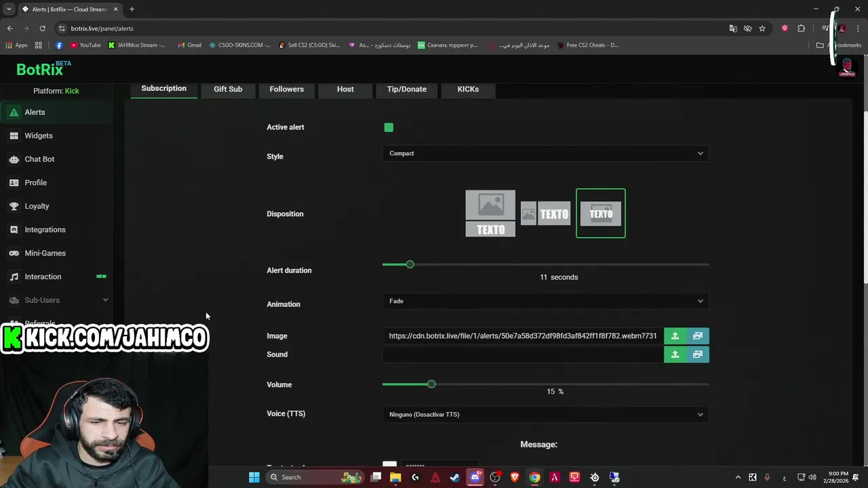Switch to the KICKs tab
The image size is (868, 488).
(468, 89)
